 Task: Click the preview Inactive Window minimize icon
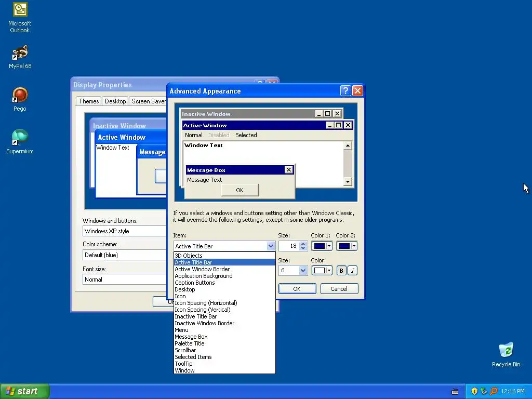318,114
